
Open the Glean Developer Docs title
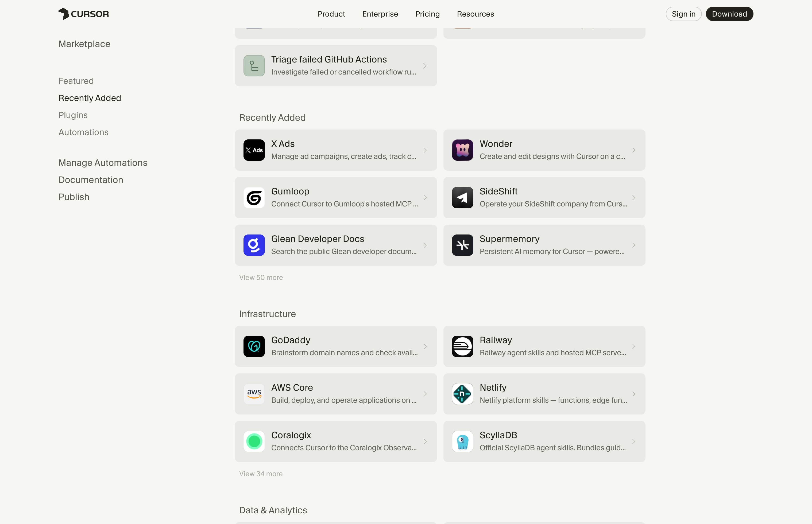317,239
